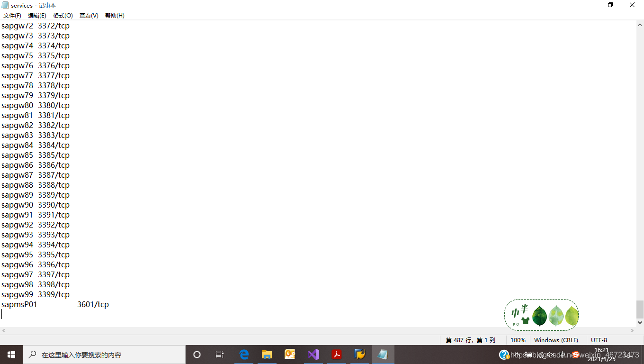Click the line sapgw83 3383/tcp
The width and height of the screenshot is (644, 364).
pos(36,135)
